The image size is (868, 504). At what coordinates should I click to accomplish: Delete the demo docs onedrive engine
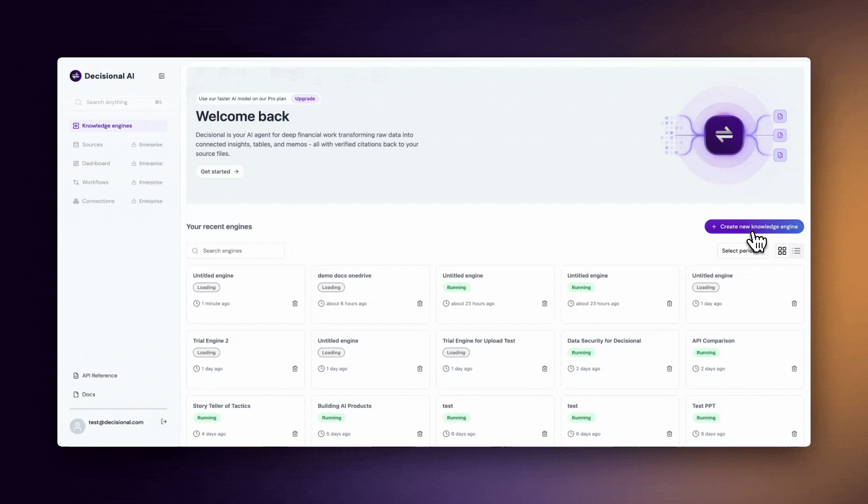[420, 303]
